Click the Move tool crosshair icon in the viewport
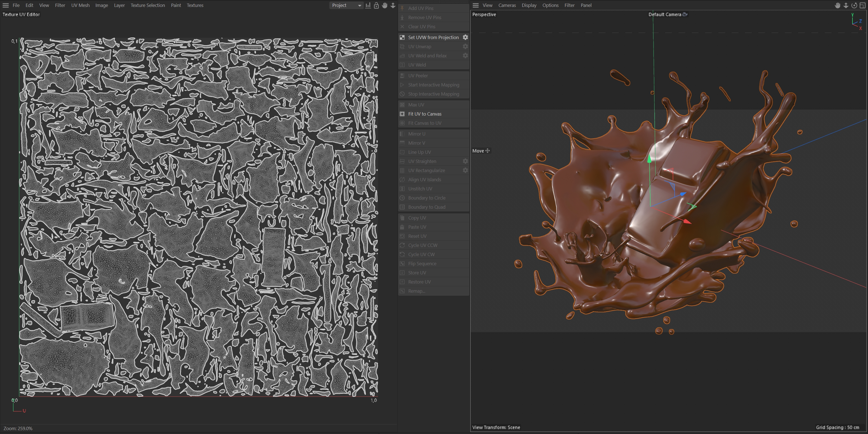This screenshot has width=868, height=434. coord(487,151)
